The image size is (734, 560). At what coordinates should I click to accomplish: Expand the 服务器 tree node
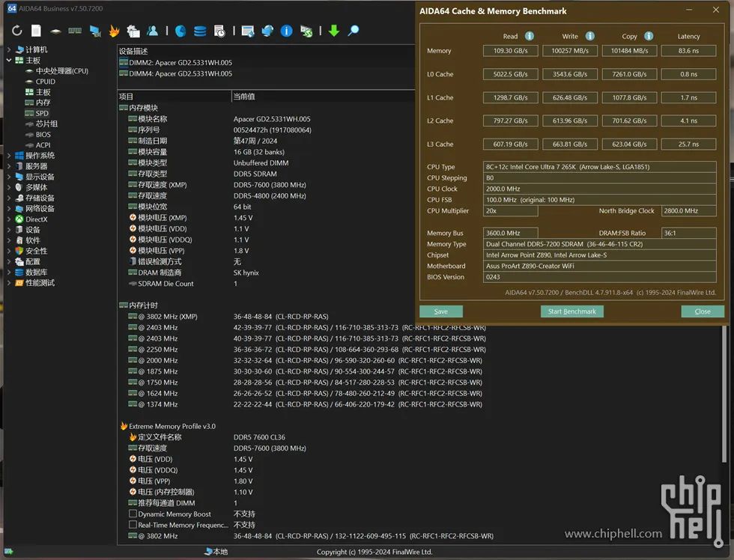[9, 166]
